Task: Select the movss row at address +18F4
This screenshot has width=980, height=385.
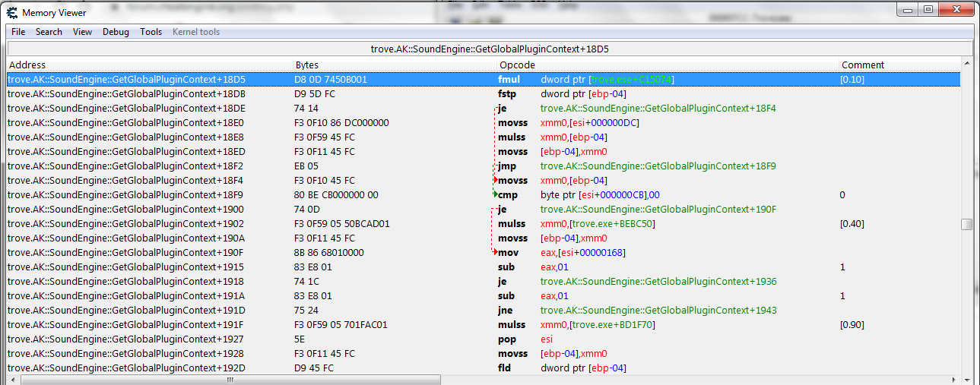Action: coord(483,180)
